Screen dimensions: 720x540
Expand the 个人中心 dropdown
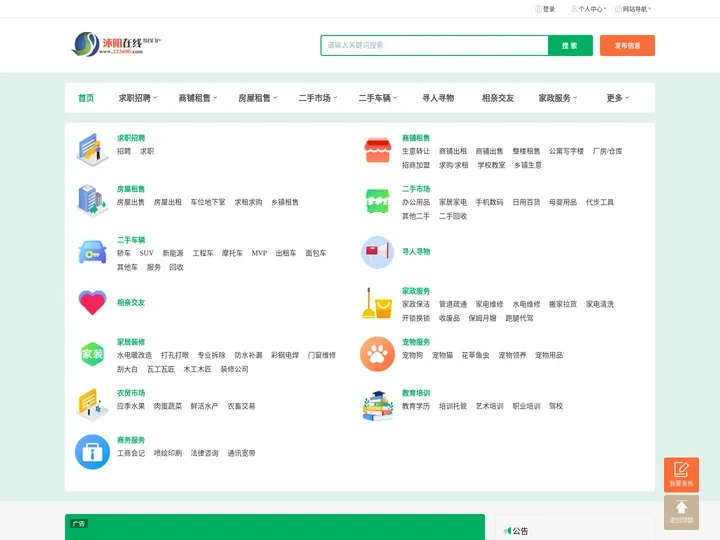coord(589,9)
